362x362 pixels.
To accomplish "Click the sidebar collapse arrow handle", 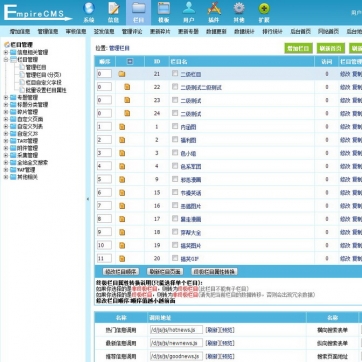I will pos(88,199).
